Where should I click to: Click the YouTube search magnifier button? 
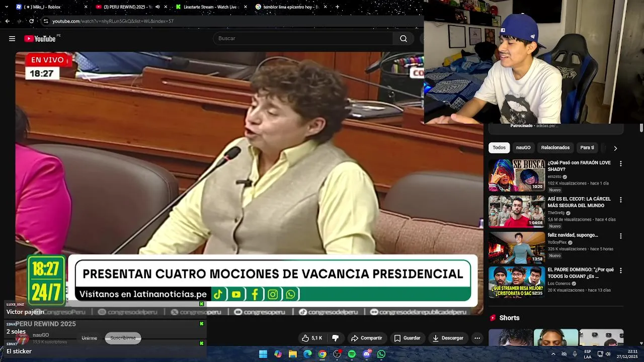pos(403,39)
